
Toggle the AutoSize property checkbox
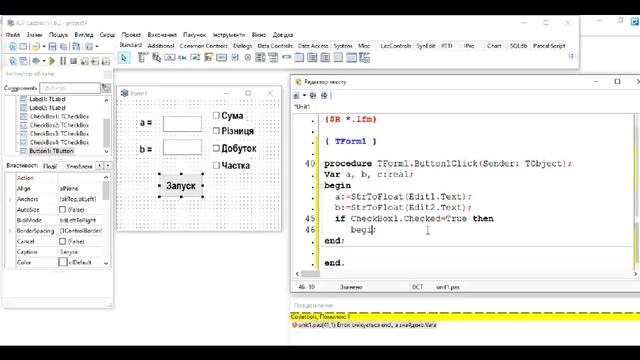(x=62, y=209)
